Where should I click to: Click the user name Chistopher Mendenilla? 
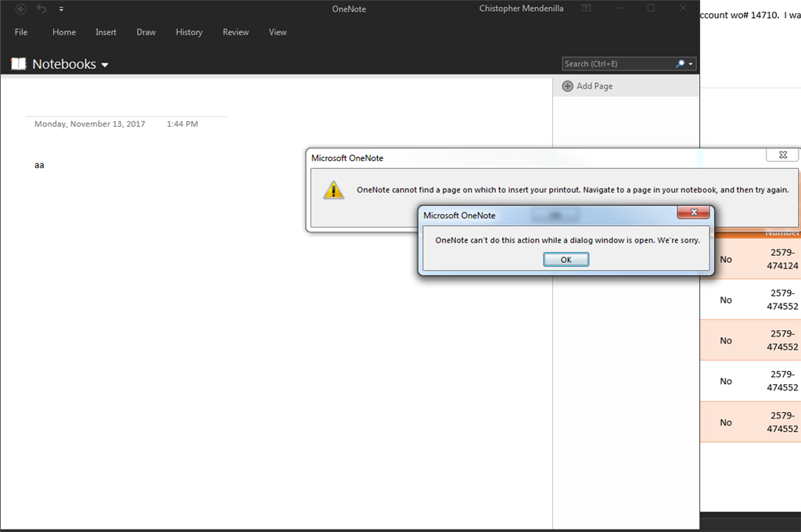(x=521, y=9)
